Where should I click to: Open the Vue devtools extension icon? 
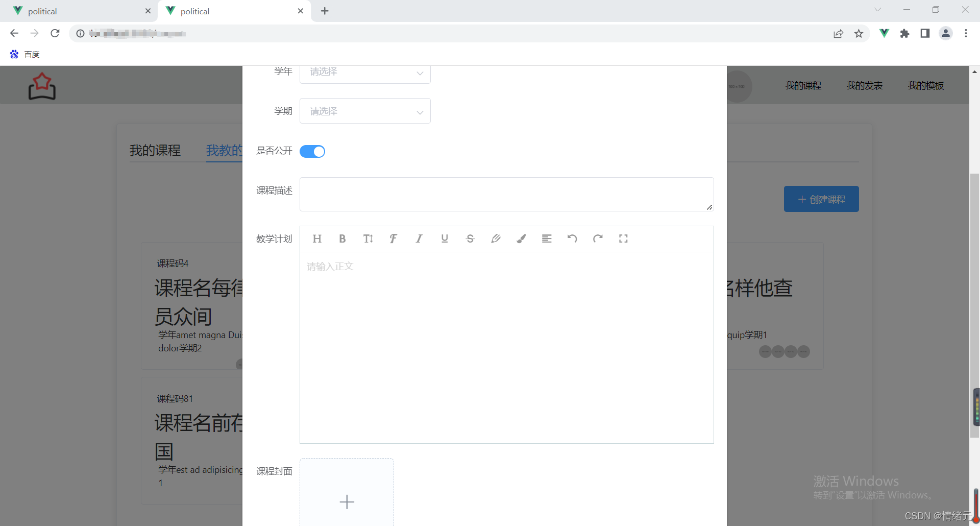(x=884, y=33)
